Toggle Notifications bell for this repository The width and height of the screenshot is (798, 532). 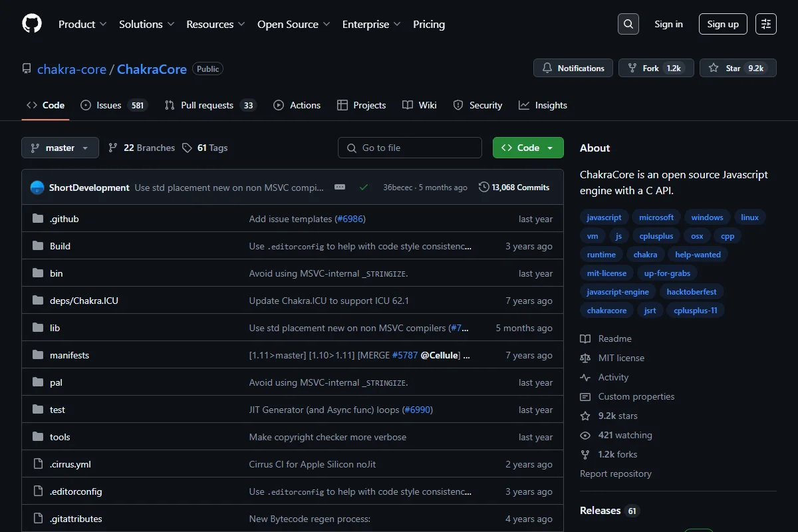[x=573, y=68]
